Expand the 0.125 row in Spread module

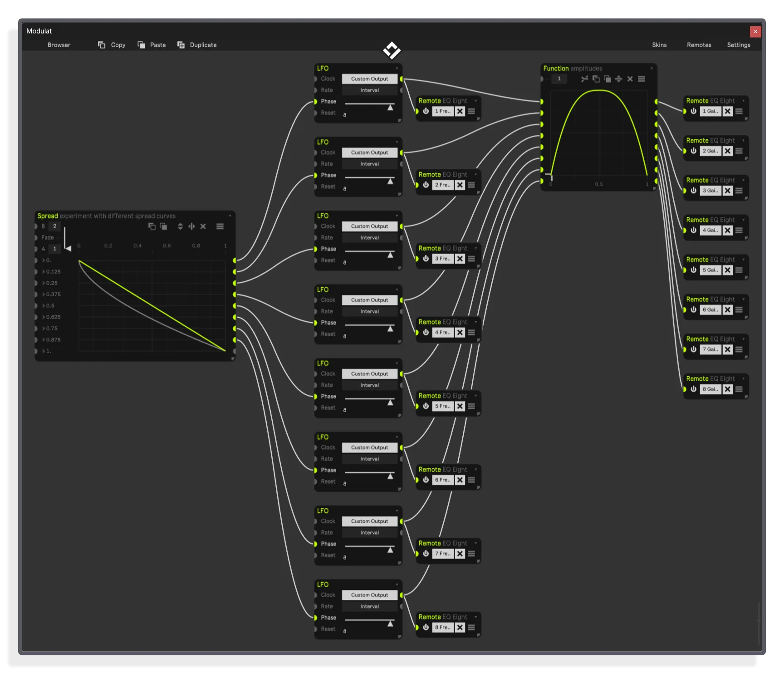(44, 272)
